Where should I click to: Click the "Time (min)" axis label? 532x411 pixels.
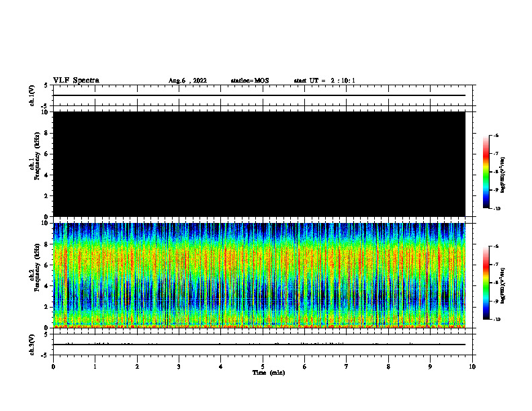[x=269, y=372]
